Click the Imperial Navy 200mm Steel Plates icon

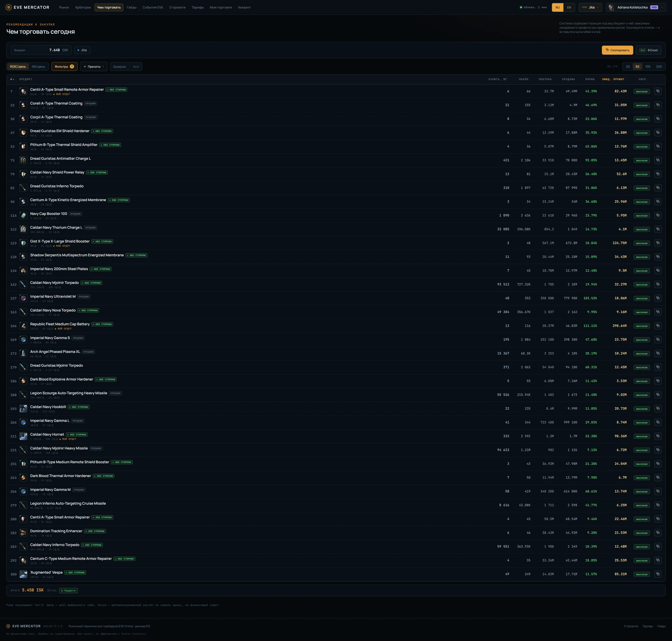[23, 271]
